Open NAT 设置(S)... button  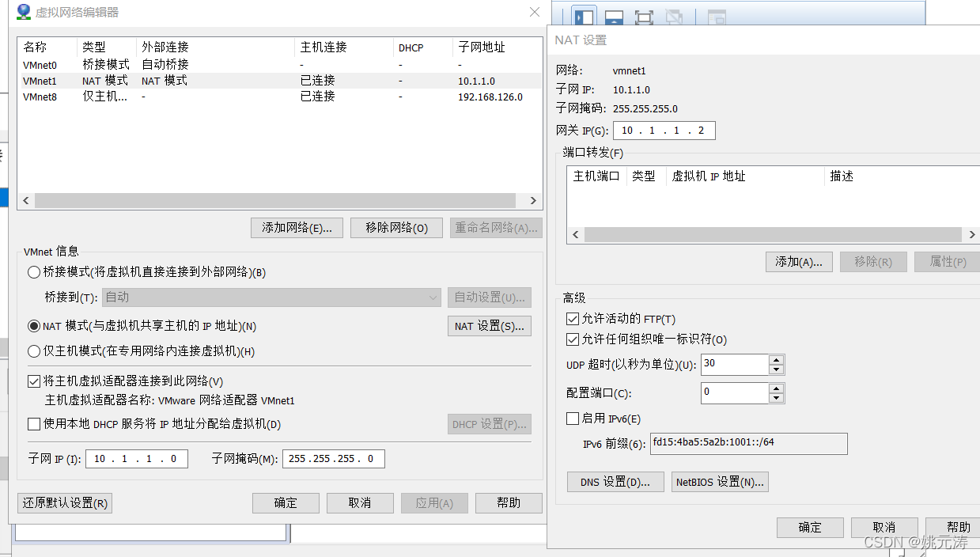coord(489,326)
